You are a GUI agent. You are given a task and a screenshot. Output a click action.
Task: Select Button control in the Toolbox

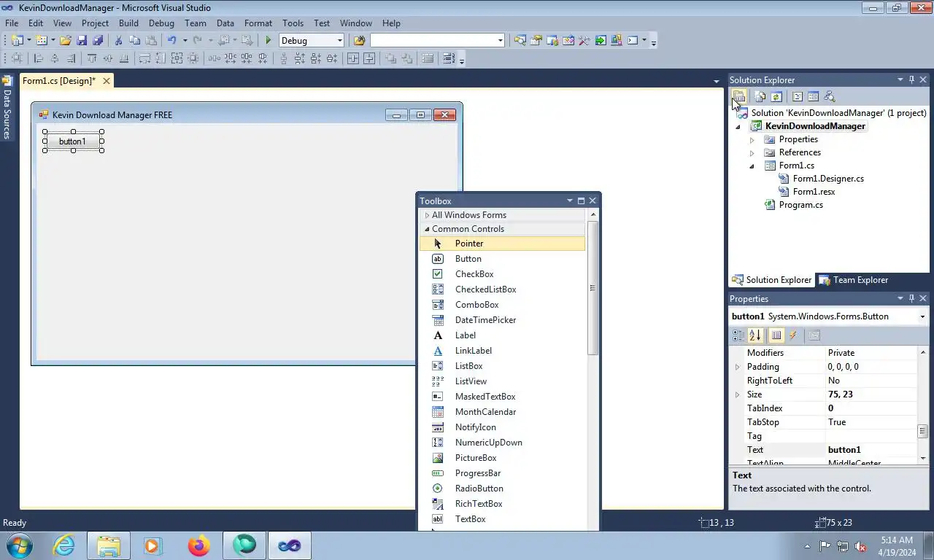pos(502,259)
